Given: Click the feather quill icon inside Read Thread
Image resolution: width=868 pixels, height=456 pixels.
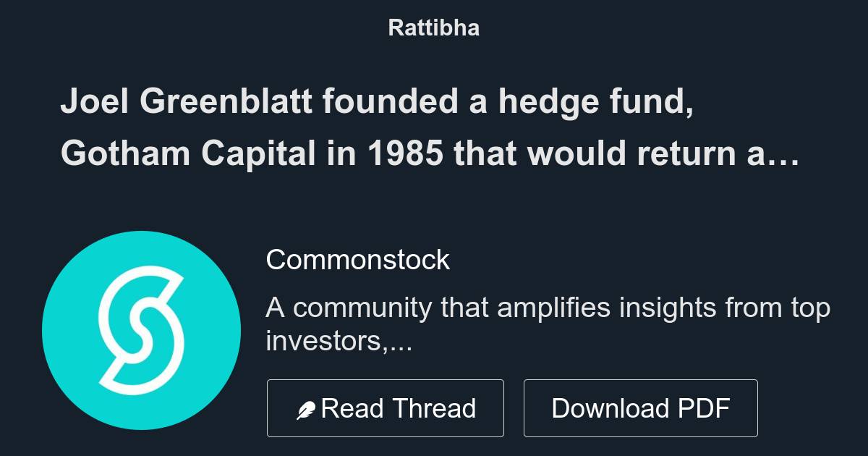Looking at the screenshot, I should tap(307, 408).
